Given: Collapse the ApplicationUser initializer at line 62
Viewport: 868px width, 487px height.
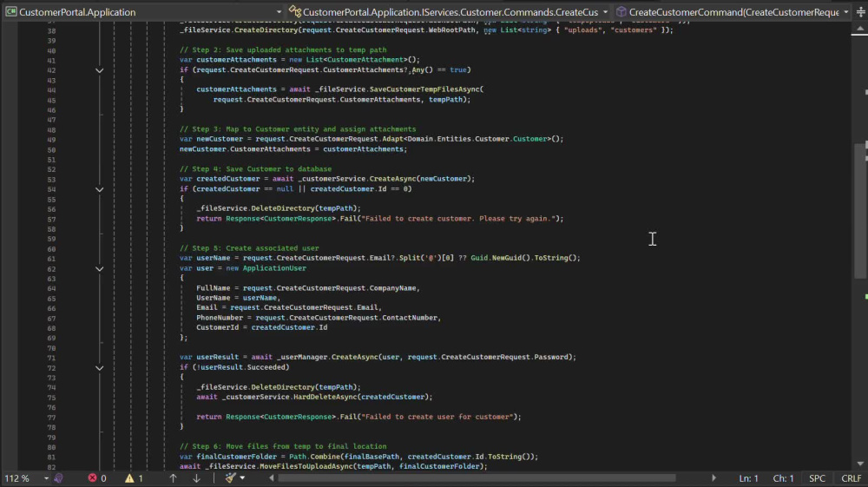Looking at the screenshot, I should [x=99, y=269].
